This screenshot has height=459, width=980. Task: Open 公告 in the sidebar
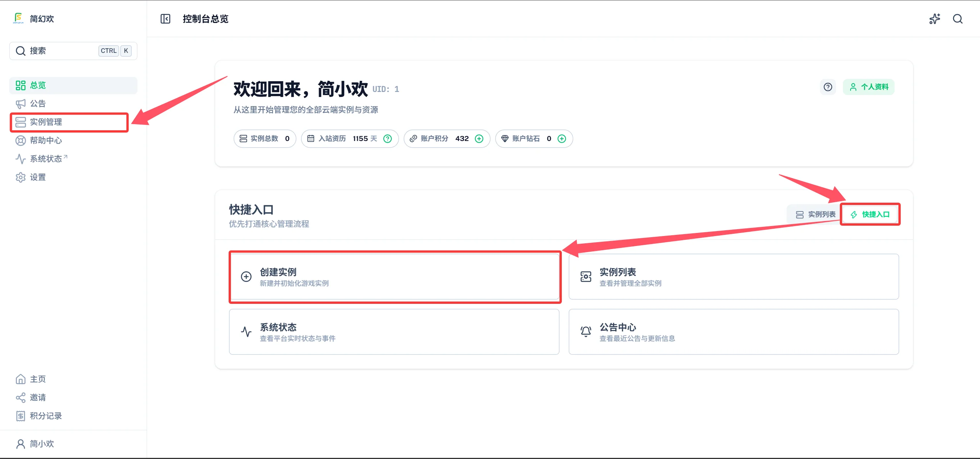click(73, 104)
